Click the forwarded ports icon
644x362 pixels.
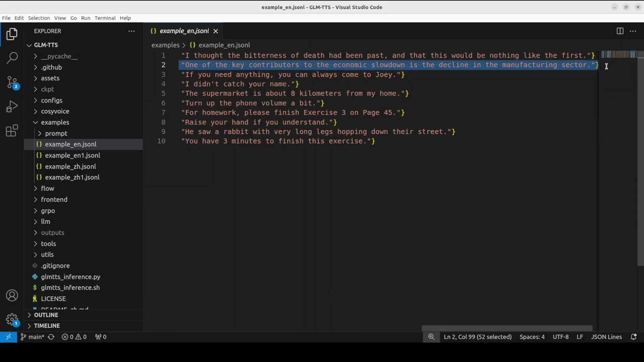point(100,337)
